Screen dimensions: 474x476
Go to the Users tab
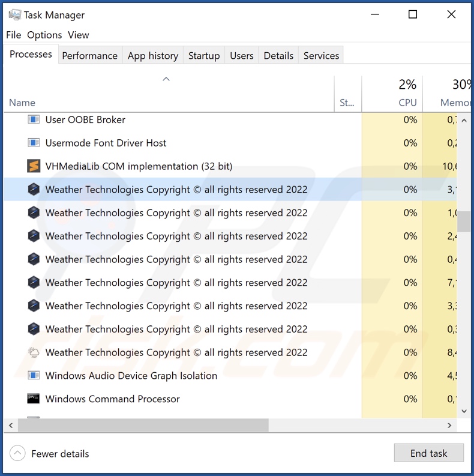242,56
